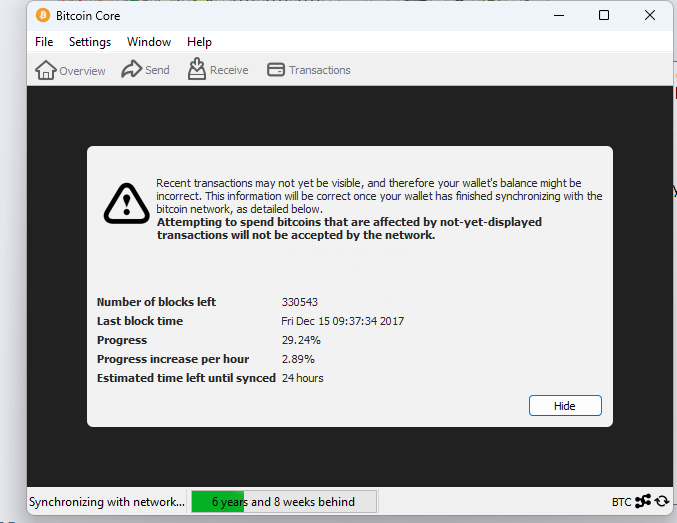This screenshot has height=523, width=677.
Task: Open the Receive tab
Action: pos(218,70)
